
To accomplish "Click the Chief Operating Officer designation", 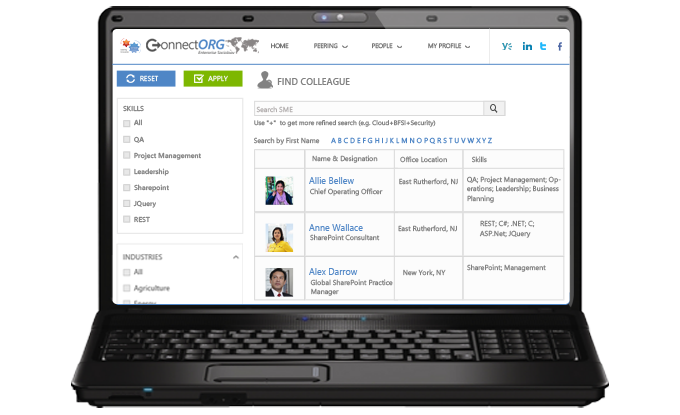I will tap(346, 192).
